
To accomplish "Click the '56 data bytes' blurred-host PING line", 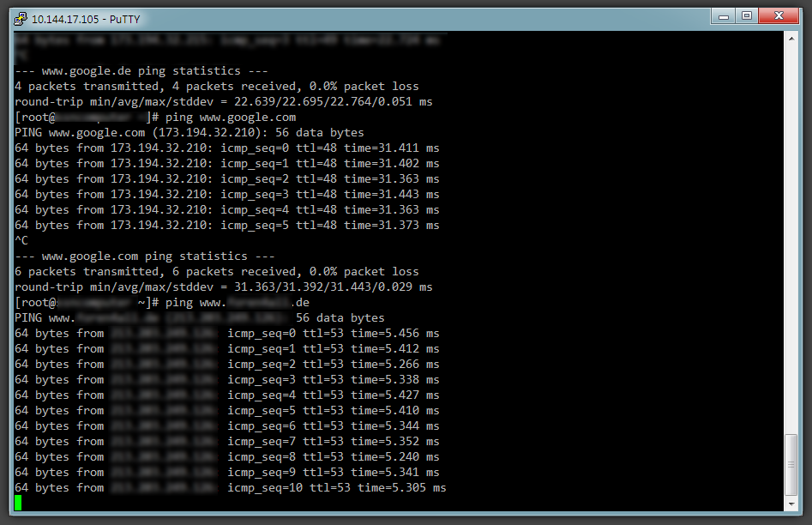I will click(200, 318).
